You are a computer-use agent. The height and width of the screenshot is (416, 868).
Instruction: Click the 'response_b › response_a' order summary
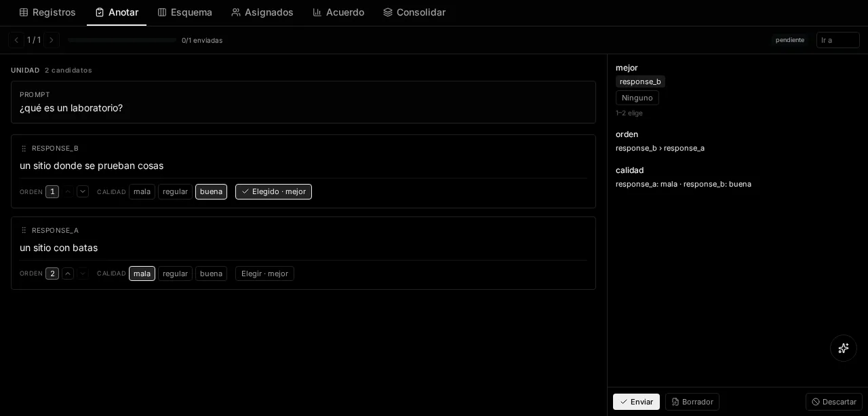point(660,148)
